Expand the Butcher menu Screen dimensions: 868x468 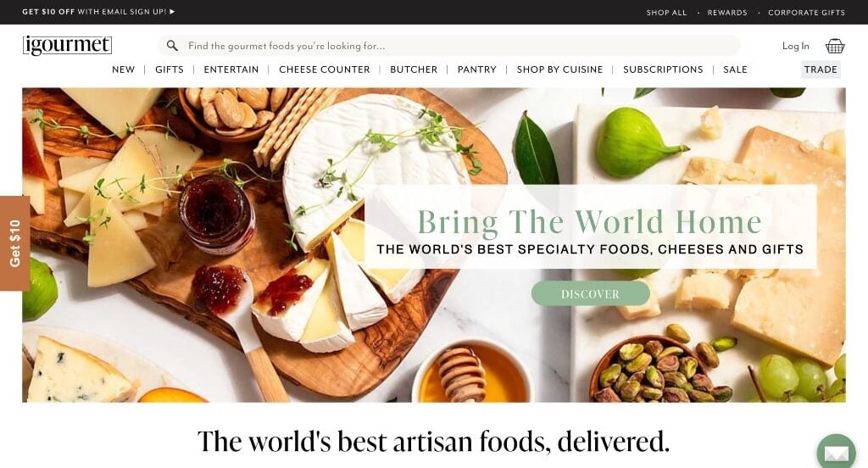[414, 70]
